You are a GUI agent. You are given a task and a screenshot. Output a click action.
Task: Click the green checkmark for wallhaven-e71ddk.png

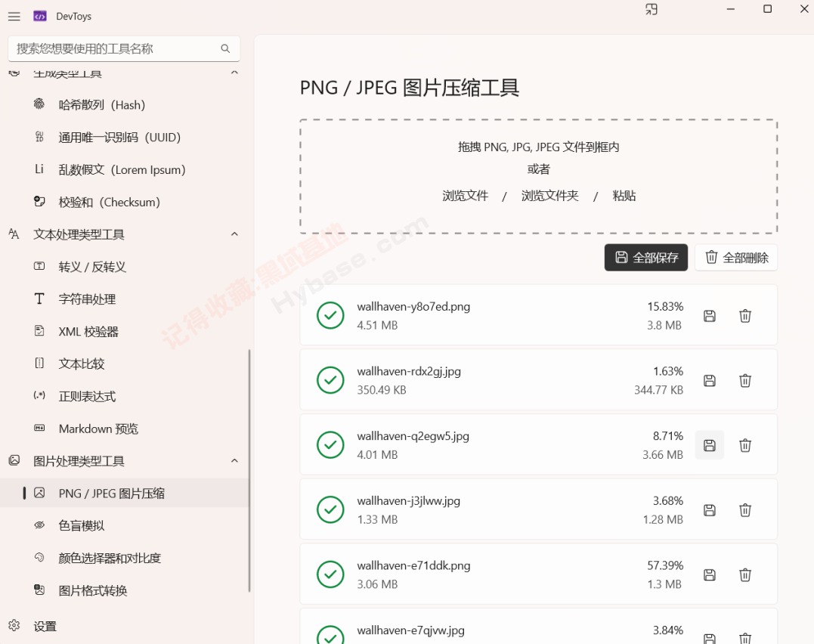tap(330, 574)
